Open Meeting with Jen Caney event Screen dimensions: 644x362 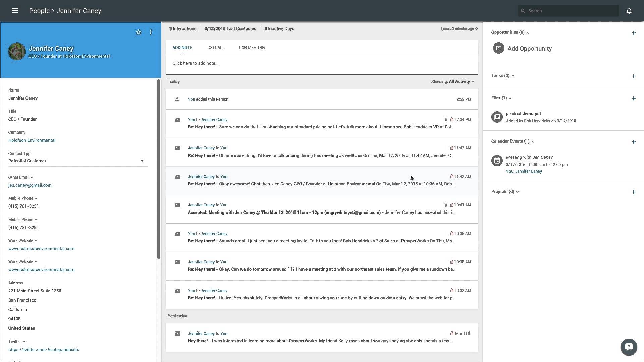pyautogui.click(x=529, y=157)
